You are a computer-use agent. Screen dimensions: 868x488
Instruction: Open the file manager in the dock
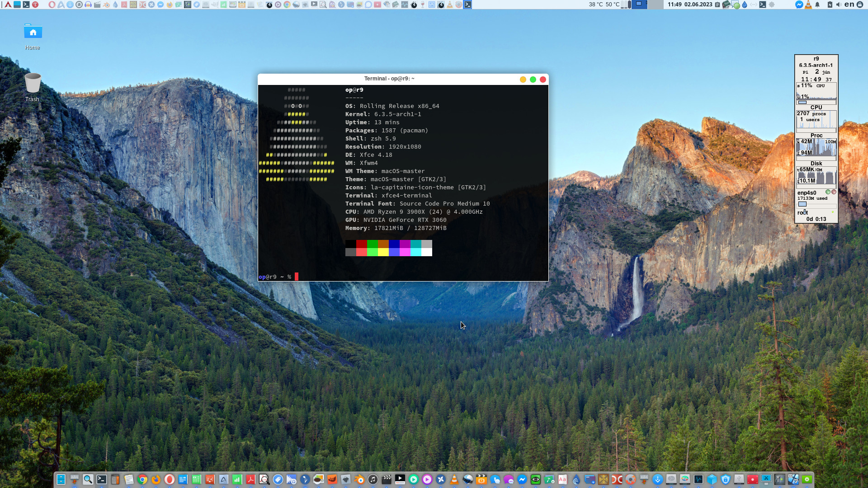pos(61,479)
